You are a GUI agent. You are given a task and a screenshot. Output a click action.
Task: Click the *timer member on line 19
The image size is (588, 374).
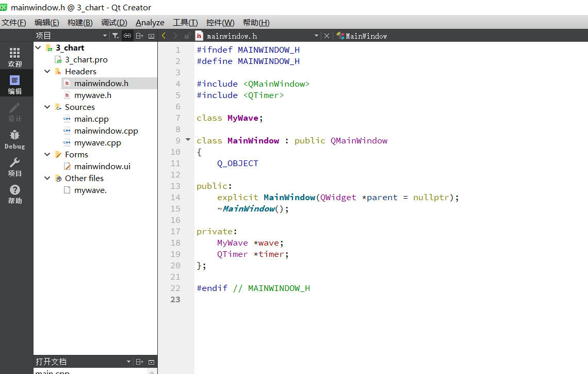(x=269, y=254)
